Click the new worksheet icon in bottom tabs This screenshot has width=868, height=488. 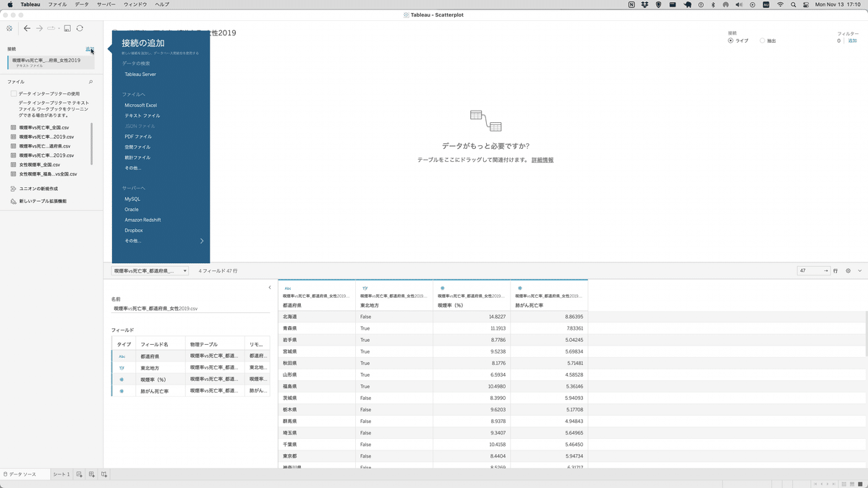[80, 474]
